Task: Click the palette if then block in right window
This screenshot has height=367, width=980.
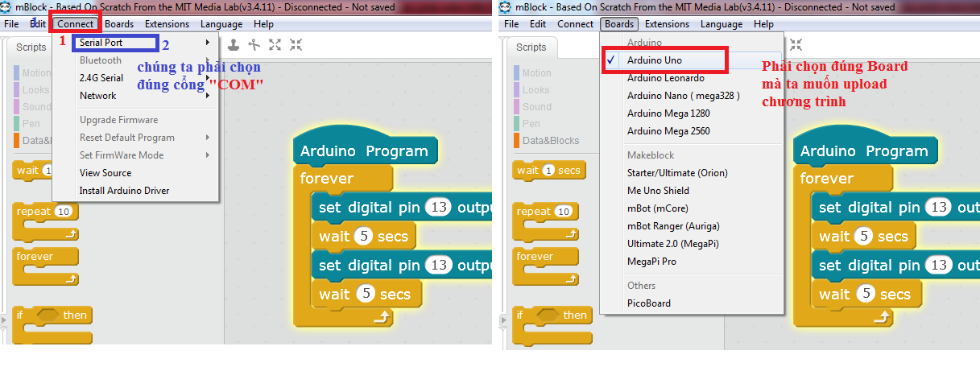Action: (552, 325)
